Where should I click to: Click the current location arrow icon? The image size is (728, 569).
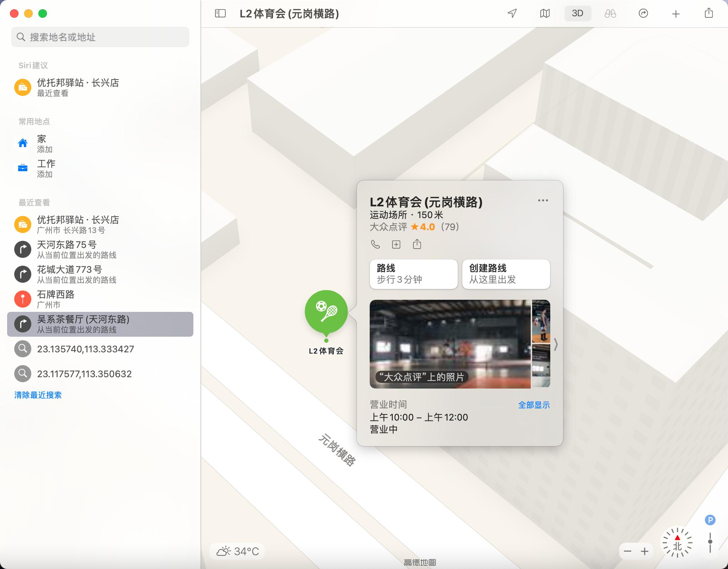click(x=512, y=13)
